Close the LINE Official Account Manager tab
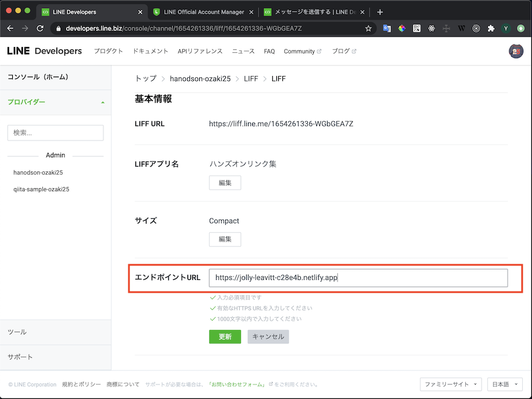 [251, 12]
